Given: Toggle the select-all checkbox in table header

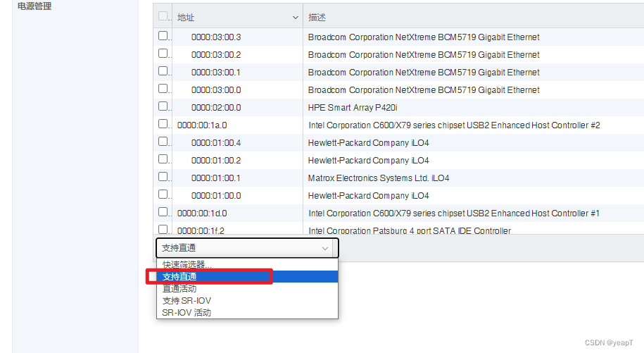Looking at the screenshot, I should pos(163,16).
